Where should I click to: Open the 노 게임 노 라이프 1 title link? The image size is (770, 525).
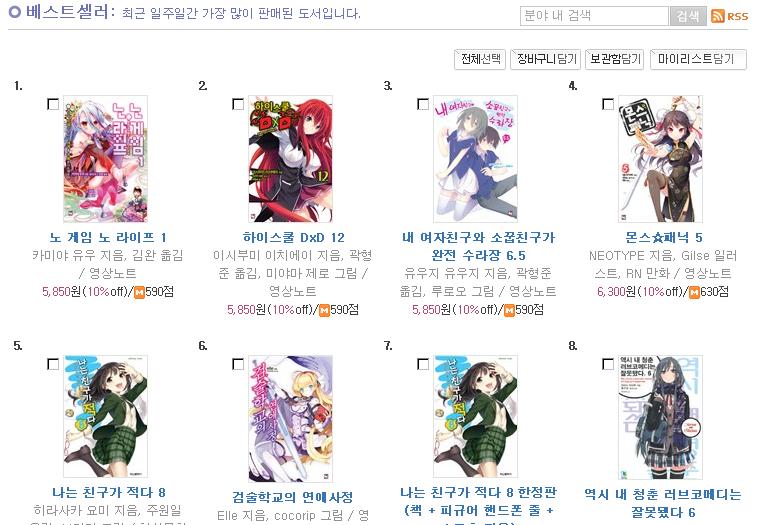108,238
